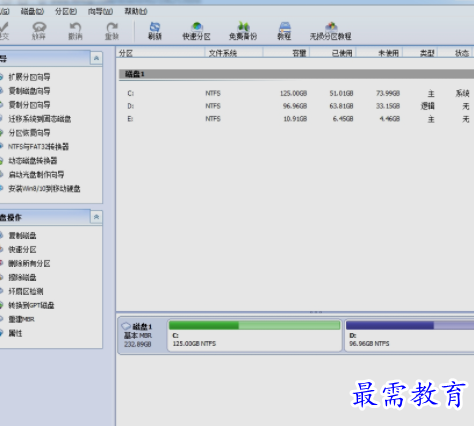This screenshot has width=474, height=426.
Task: Select the D: partition row in the list
Action: pos(296,106)
